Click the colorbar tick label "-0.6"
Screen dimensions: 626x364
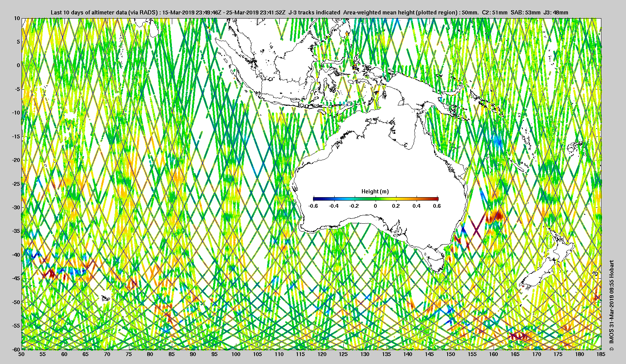click(313, 206)
